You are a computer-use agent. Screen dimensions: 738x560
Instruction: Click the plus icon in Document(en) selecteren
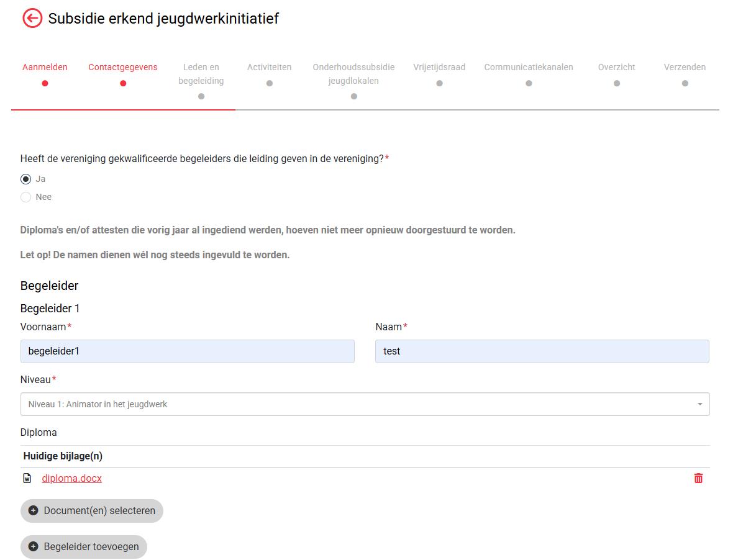click(34, 510)
